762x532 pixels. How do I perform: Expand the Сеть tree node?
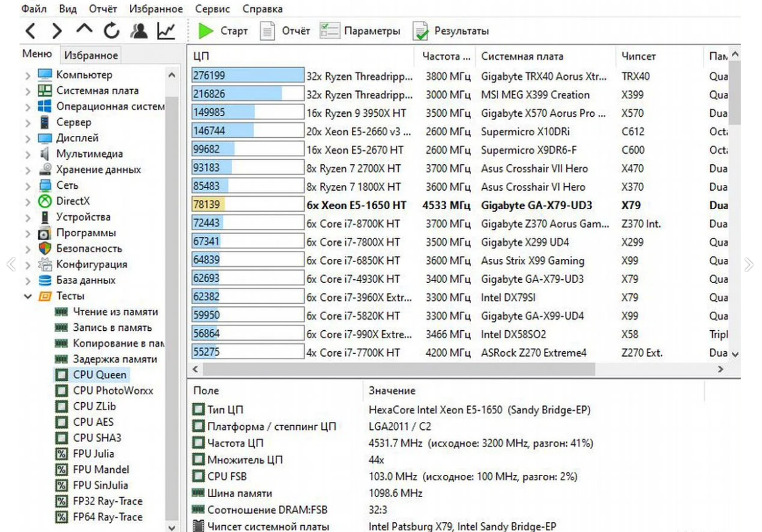click(28, 186)
